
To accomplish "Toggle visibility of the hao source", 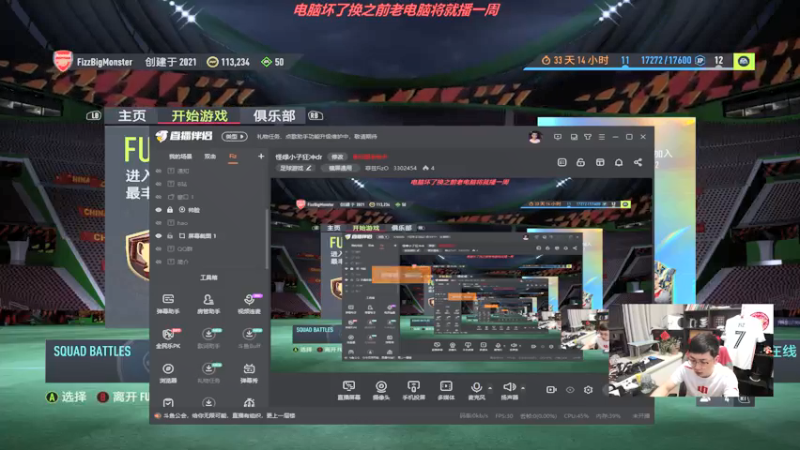I will pos(158,223).
